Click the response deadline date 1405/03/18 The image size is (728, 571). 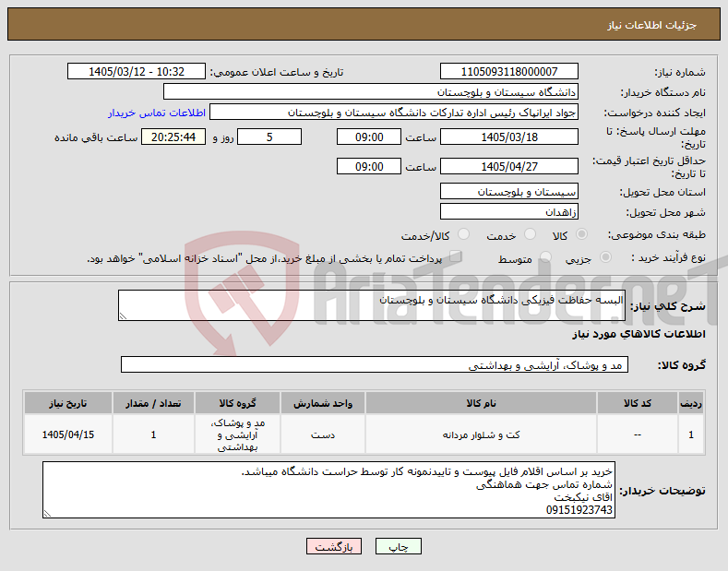pyautogui.click(x=508, y=137)
